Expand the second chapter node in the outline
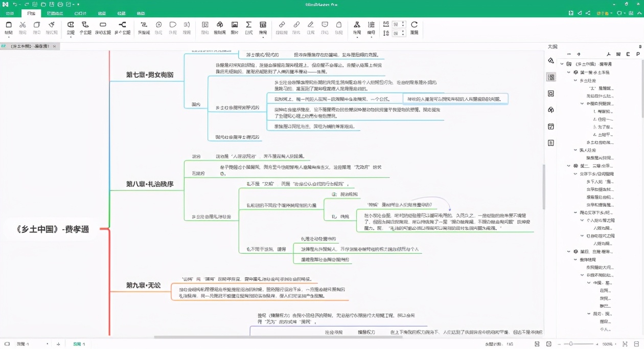The image size is (644, 349). pyautogui.click(x=568, y=165)
